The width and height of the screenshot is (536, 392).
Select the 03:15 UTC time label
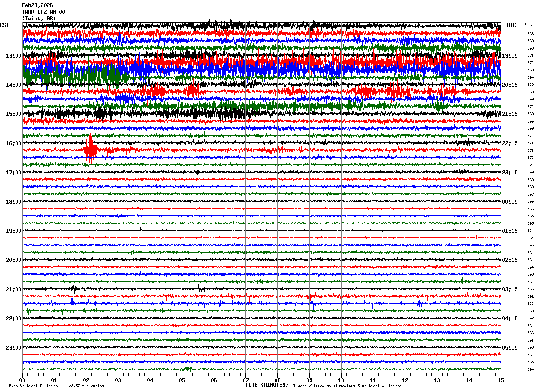(x=510, y=289)
